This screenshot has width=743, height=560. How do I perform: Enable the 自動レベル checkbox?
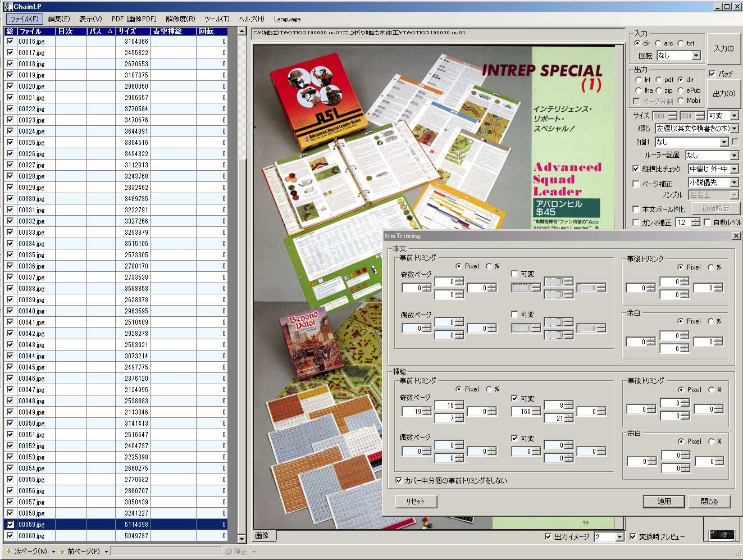pos(707,222)
